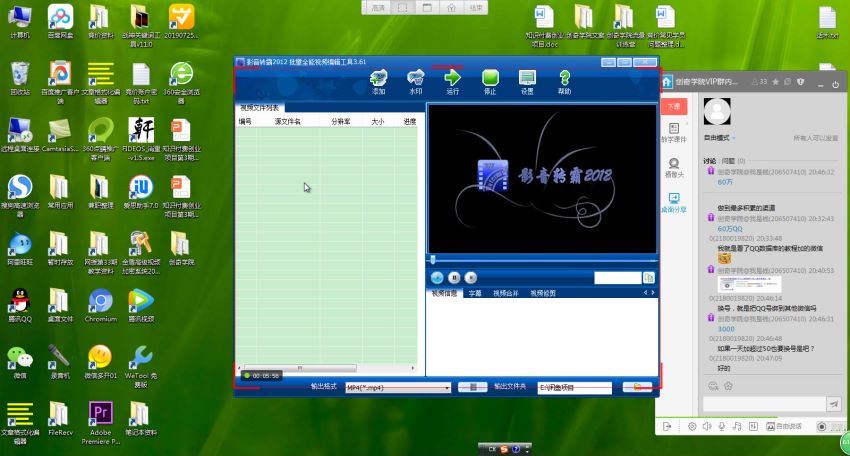
Task: Open 桌面分享 (desktop share) in classroom sidebar
Action: pyautogui.click(x=674, y=203)
